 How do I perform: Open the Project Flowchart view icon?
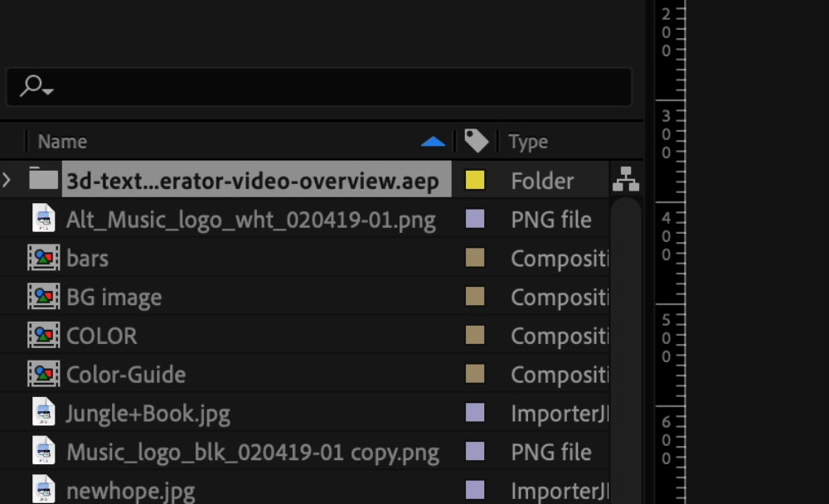click(x=626, y=180)
